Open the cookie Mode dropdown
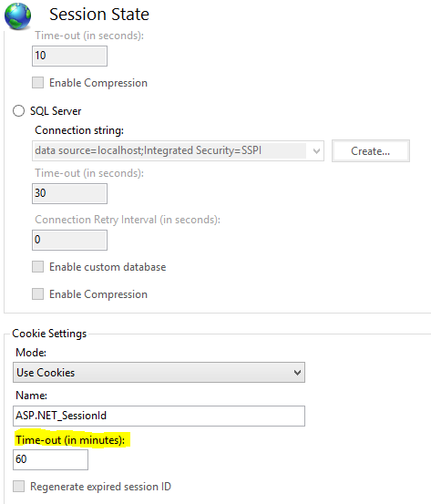This screenshot has width=431, height=504. [159, 372]
